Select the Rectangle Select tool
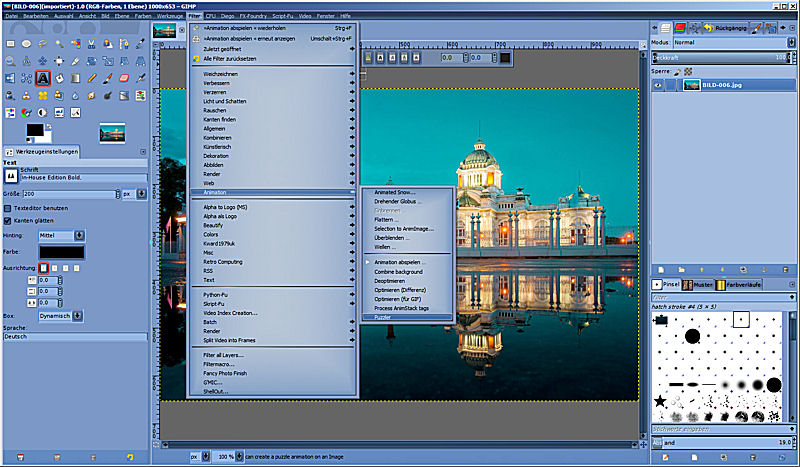 [x=10, y=44]
